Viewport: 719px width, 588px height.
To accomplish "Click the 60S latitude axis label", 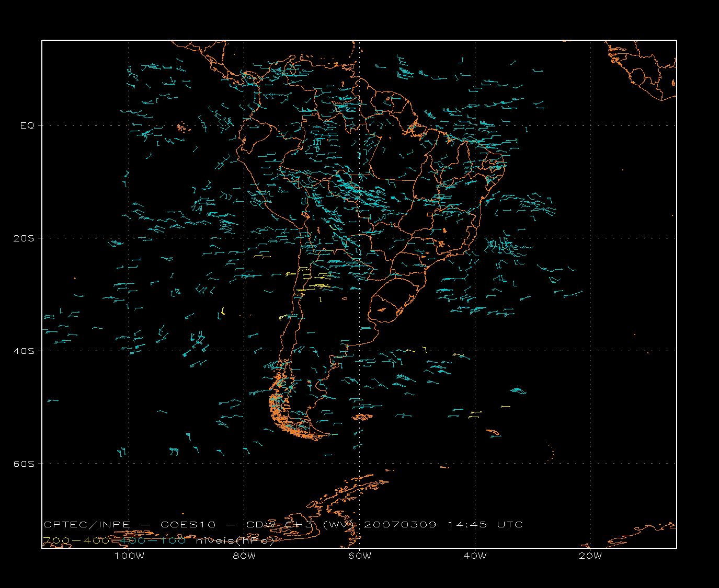I will point(24,464).
